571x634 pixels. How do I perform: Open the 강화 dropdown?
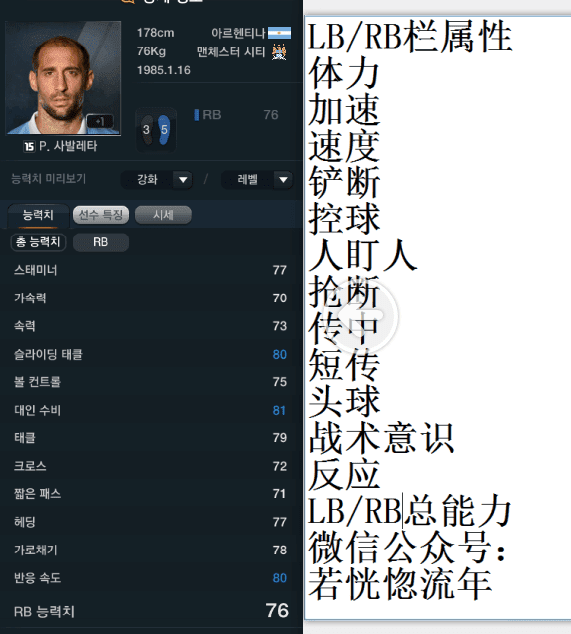[x=156, y=179]
